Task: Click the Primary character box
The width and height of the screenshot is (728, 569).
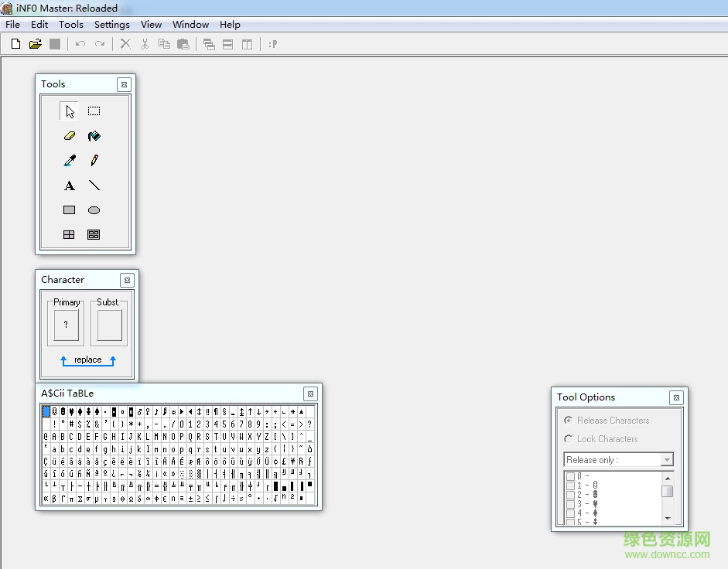Action: tap(66, 325)
